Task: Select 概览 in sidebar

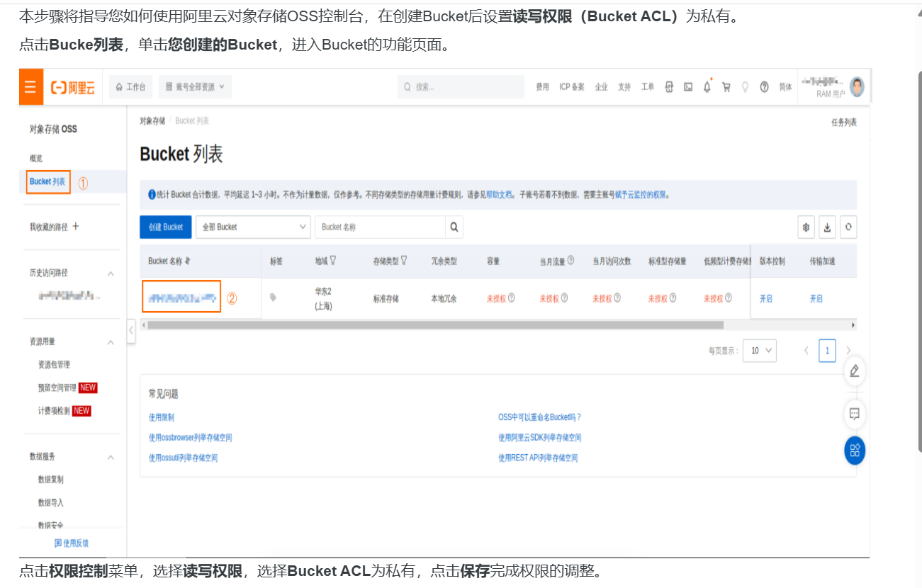Action: coord(36,158)
